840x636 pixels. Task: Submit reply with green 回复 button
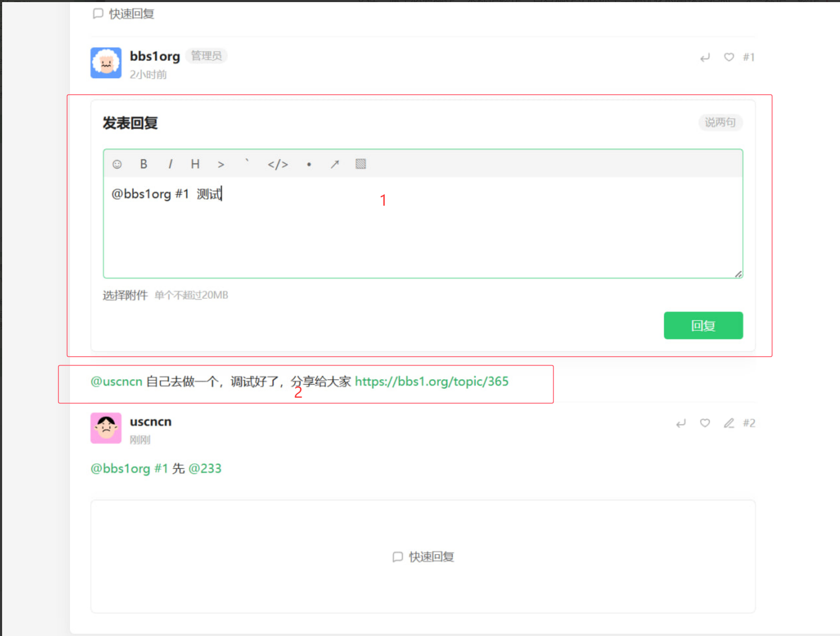coord(703,326)
